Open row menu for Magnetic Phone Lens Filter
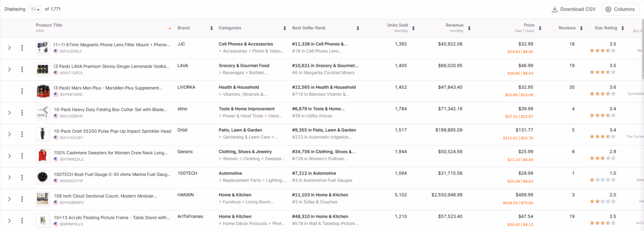 pyautogui.click(x=22, y=48)
